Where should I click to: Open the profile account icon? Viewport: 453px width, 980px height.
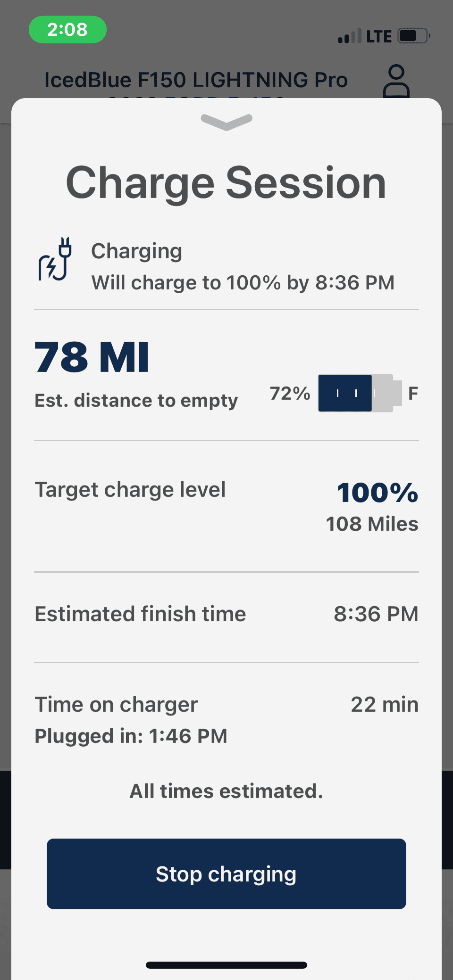coord(396,82)
